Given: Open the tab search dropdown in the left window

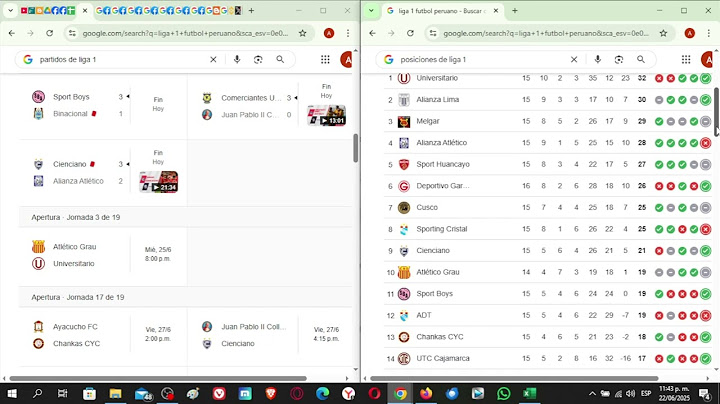Looking at the screenshot, I should click(x=10, y=11).
